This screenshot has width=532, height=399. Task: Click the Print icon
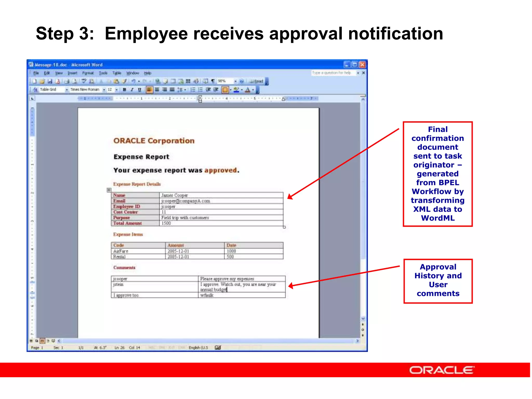coord(66,81)
